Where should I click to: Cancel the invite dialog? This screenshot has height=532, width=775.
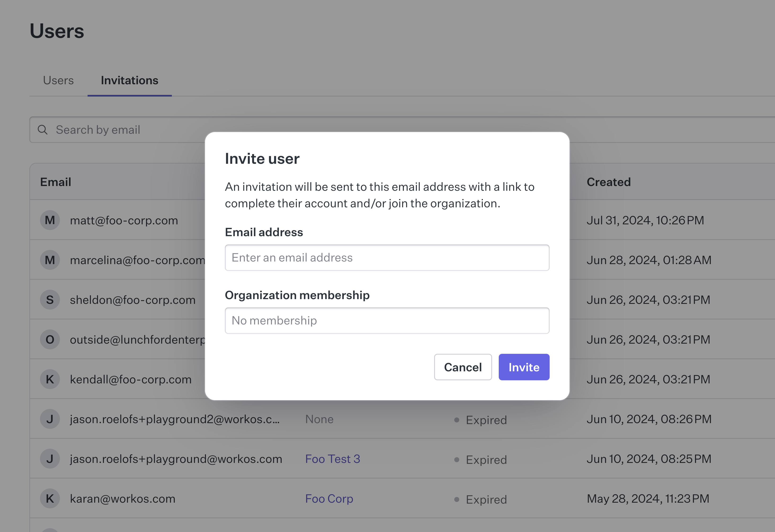click(x=463, y=367)
